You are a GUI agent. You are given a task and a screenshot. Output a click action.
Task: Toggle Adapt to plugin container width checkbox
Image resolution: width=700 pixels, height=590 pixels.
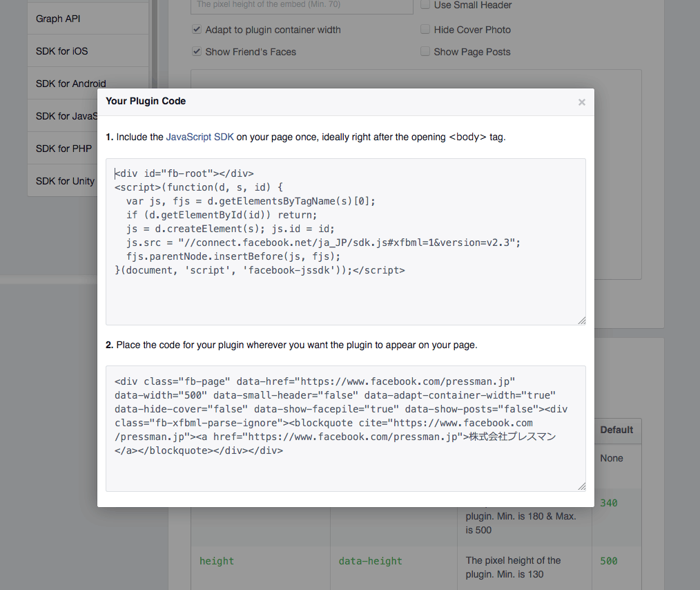(197, 30)
